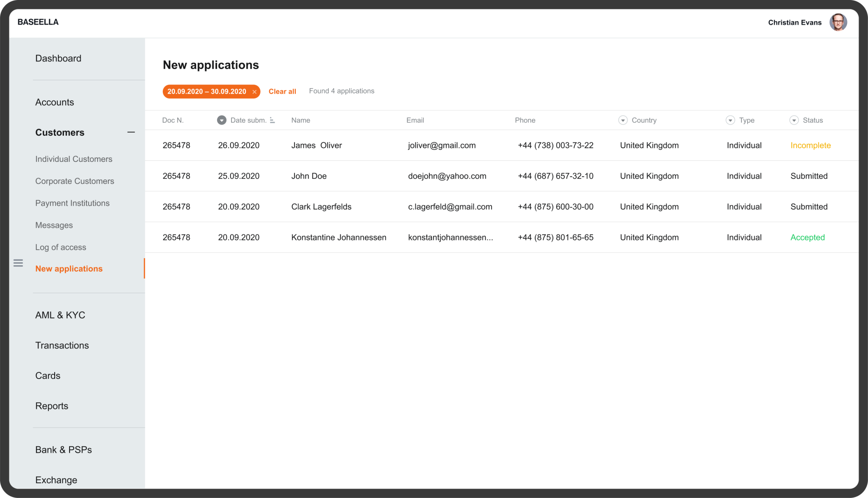The width and height of the screenshot is (868, 498).
Task: Select the 20.09.2020 – 30.09.2020 date filter chip
Action: [x=207, y=92]
